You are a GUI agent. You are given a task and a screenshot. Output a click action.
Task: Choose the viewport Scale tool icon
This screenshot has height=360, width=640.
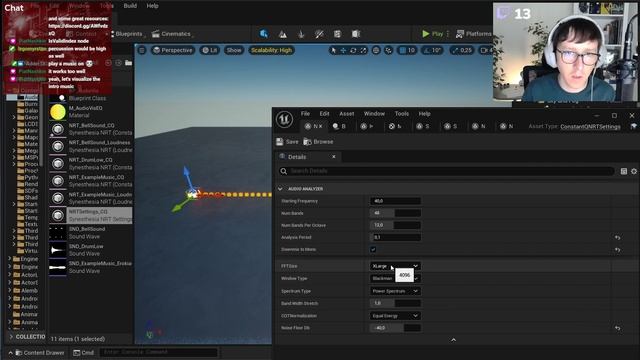(x=363, y=50)
